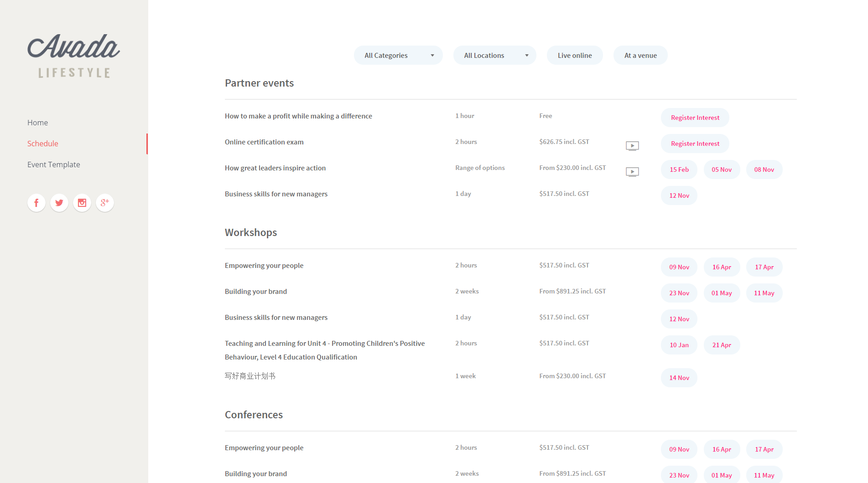868x483 pixels.
Task: Click the 'Conferences' heading
Action: pyautogui.click(x=254, y=415)
